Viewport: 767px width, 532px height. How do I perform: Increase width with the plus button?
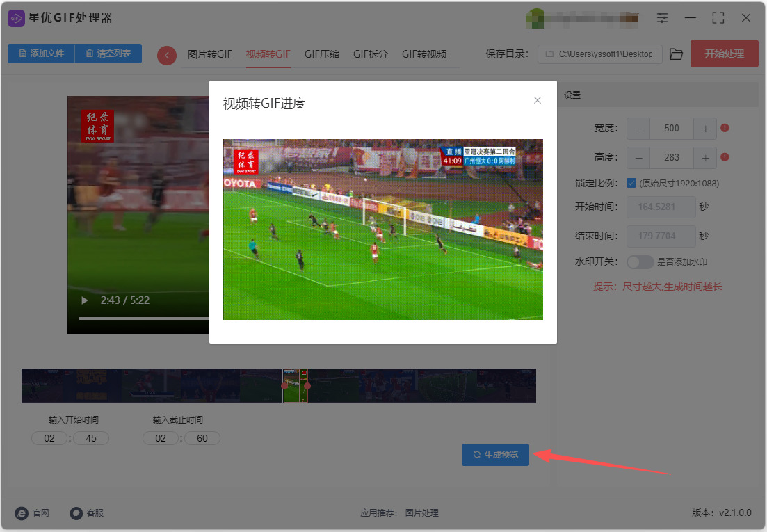pos(705,129)
